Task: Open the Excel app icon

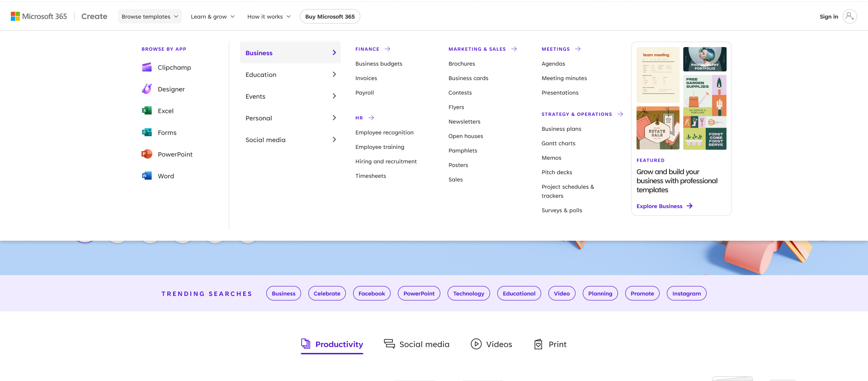Action: click(x=147, y=111)
